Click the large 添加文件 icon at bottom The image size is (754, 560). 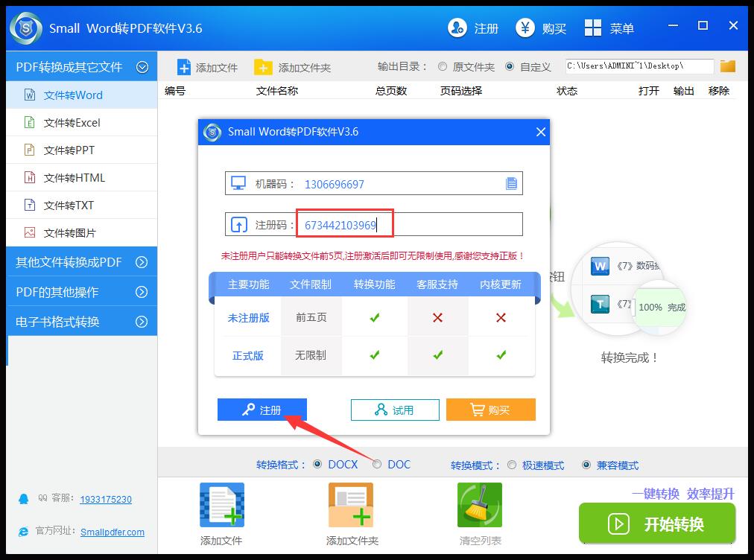tap(221, 506)
